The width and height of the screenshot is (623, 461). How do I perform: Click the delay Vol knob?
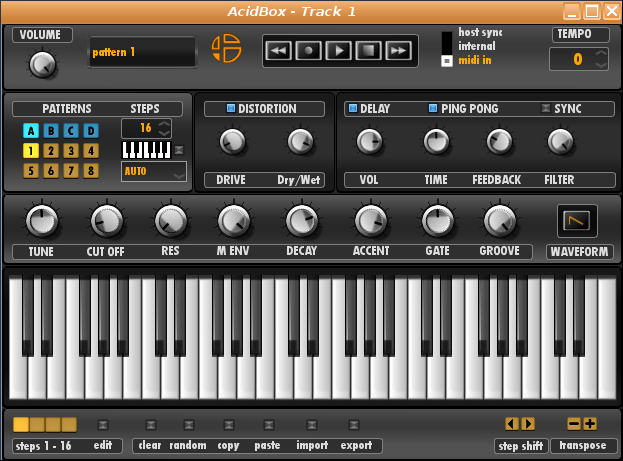pyautogui.click(x=370, y=141)
